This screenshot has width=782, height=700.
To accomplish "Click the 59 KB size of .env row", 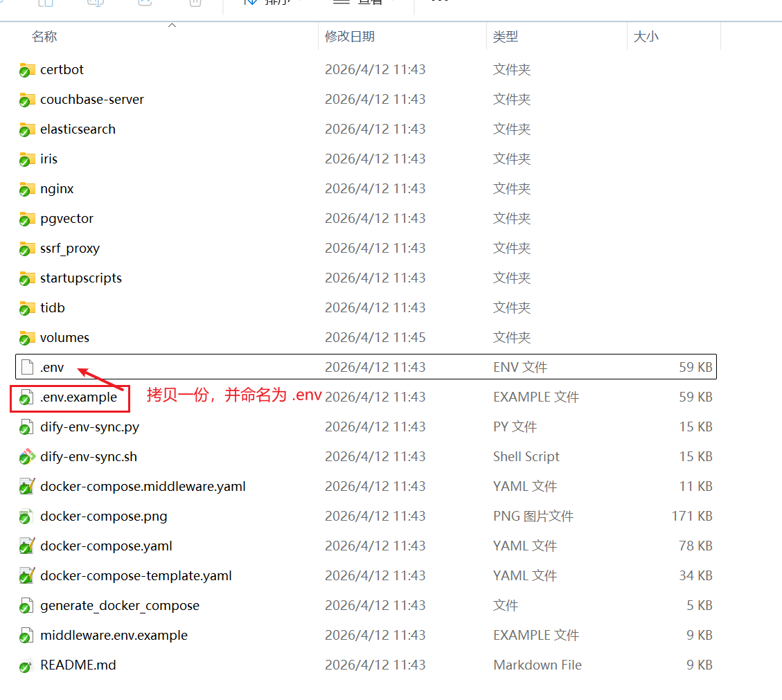I will tap(695, 368).
